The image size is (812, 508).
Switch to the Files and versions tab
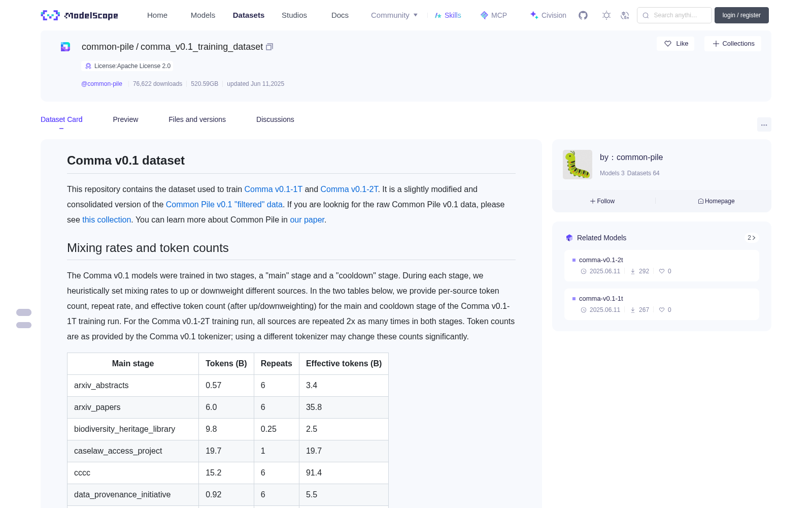click(x=197, y=119)
